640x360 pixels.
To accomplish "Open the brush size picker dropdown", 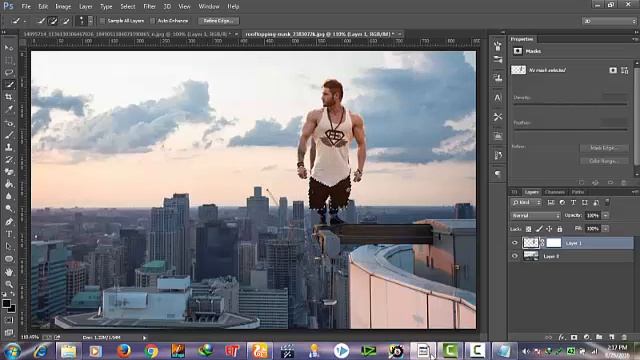I will 90,20.
